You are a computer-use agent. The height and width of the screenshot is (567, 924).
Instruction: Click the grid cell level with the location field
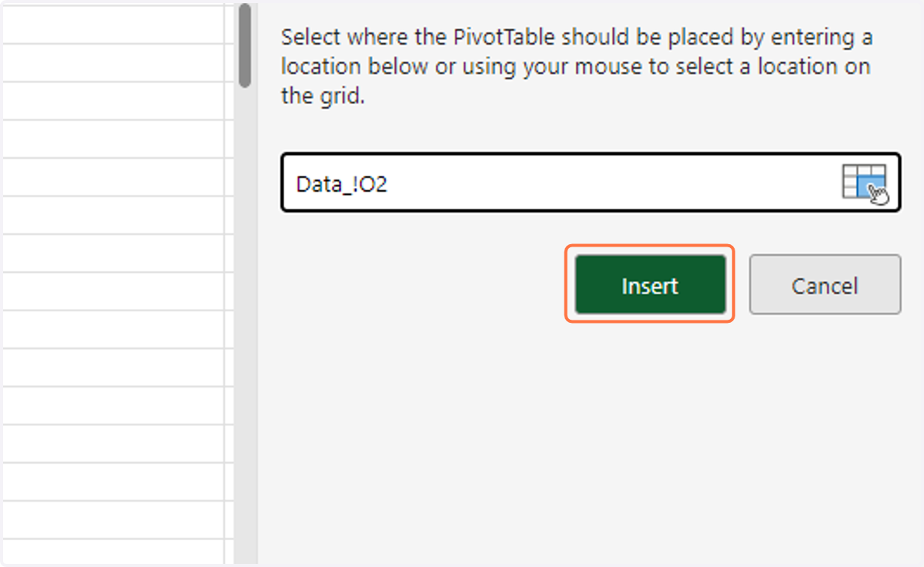[113, 177]
